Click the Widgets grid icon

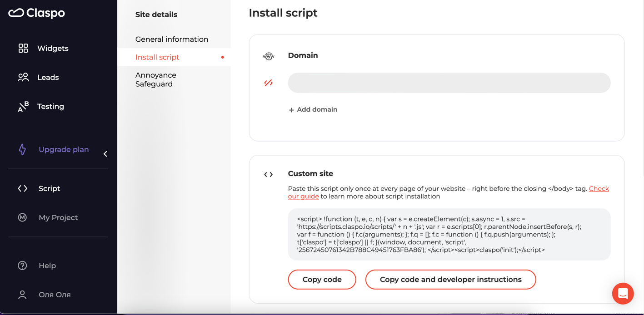tap(23, 48)
